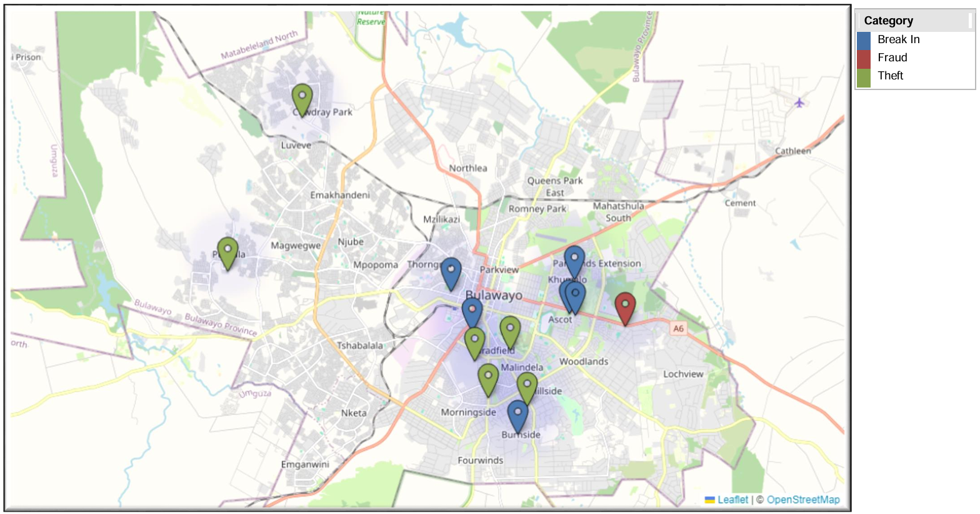980x514 pixels.
Task: Click the blue marker just below the Bulawayo label
Action: pyautogui.click(x=472, y=312)
